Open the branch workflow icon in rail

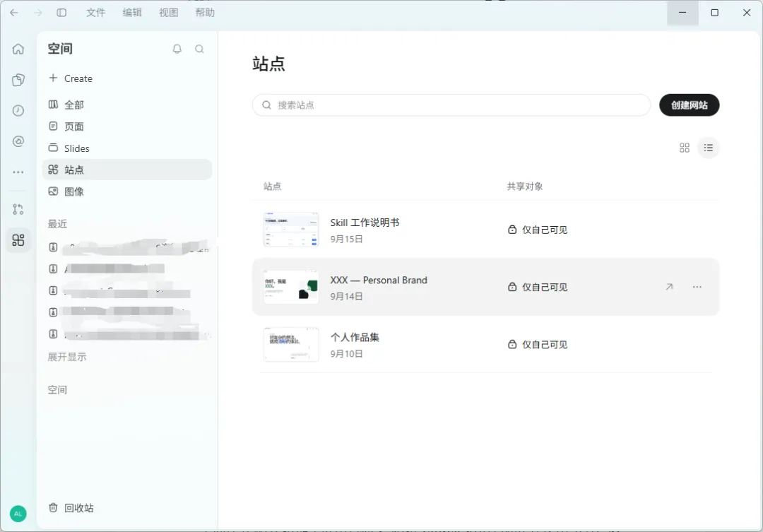(x=18, y=209)
